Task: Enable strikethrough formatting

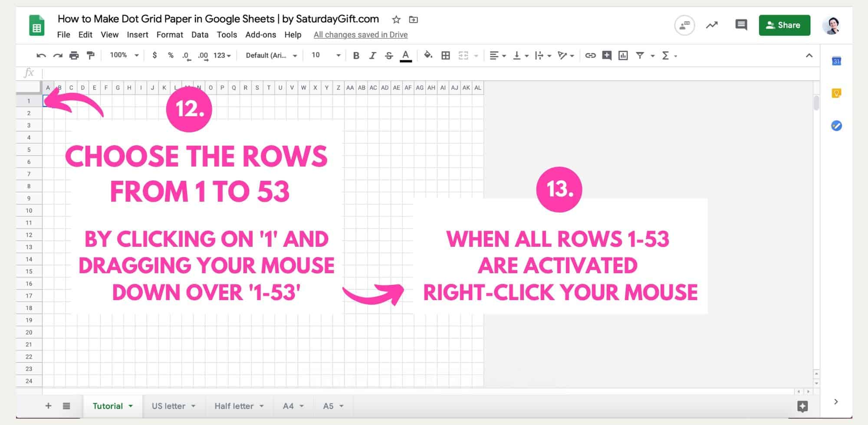Action: [389, 56]
